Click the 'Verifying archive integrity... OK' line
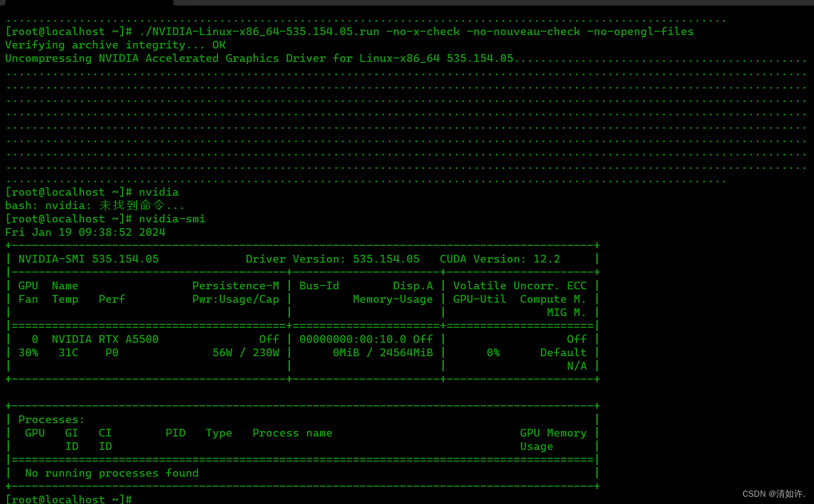Image resolution: width=814 pixels, height=504 pixels. pos(115,45)
